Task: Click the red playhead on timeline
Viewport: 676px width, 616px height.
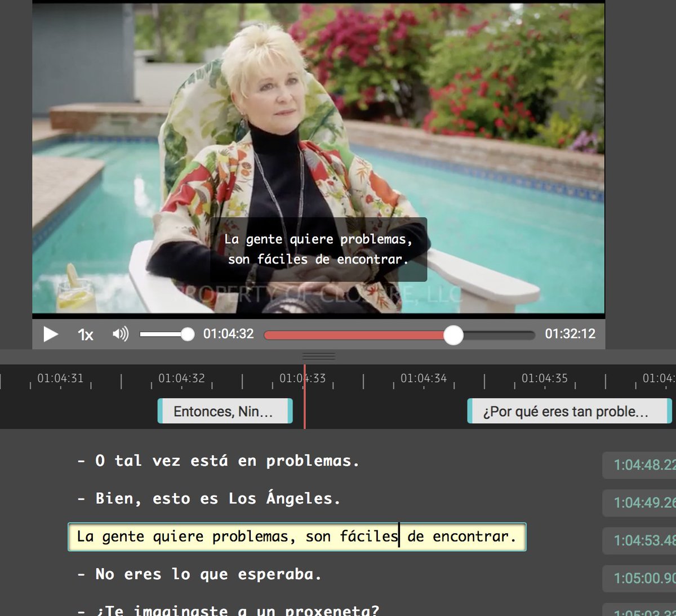Action: pyautogui.click(x=305, y=397)
